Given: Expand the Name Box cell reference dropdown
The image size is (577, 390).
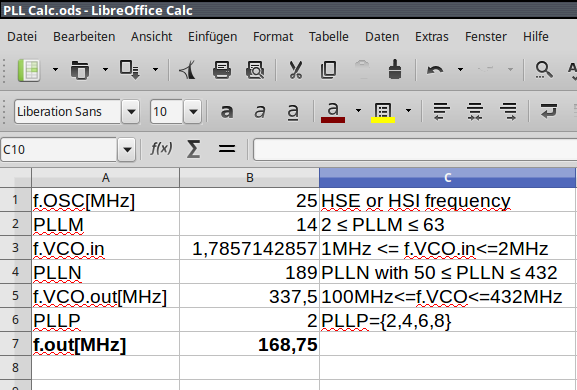Looking at the screenshot, I should pyautogui.click(x=127, y=149).
